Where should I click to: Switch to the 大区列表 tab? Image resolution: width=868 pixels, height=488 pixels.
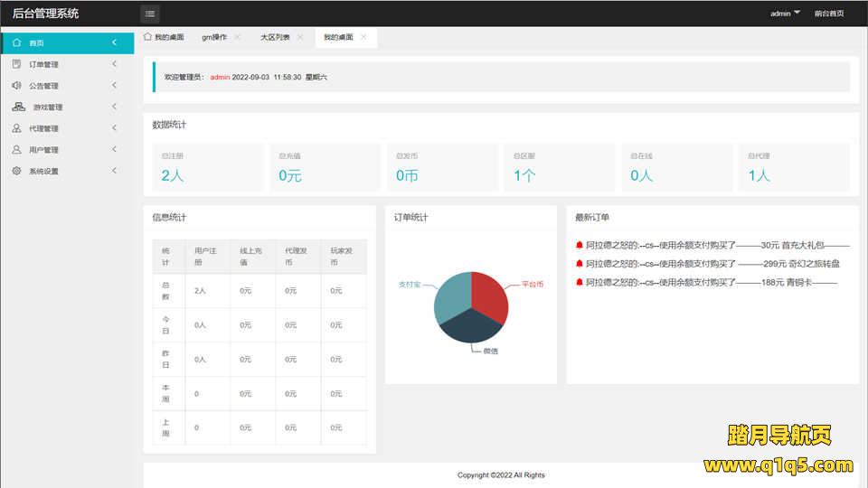click(275, 37)
